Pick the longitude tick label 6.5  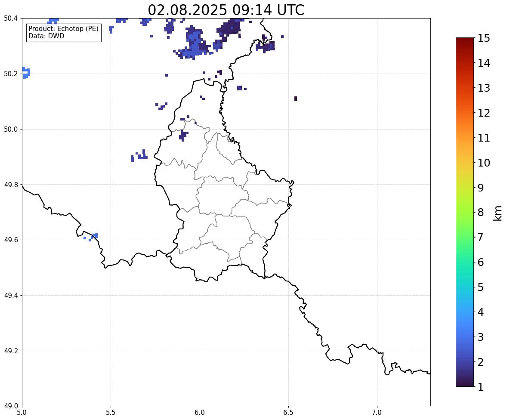288,413
